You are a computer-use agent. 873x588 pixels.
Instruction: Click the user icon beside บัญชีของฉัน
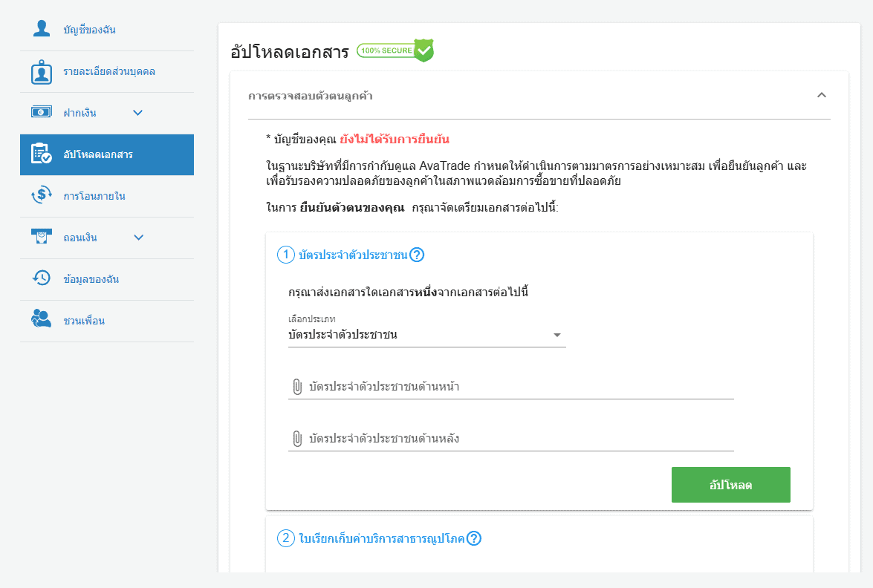42,28
